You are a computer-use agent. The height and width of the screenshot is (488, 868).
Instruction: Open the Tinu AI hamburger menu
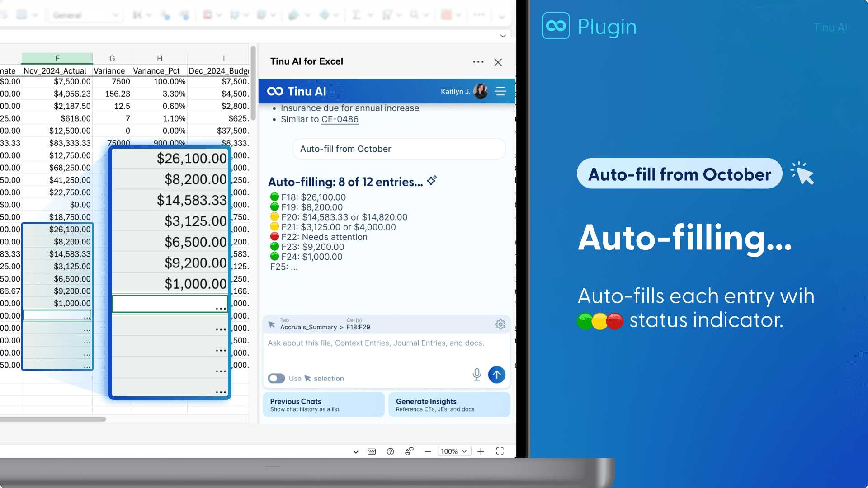pos(500,91)
